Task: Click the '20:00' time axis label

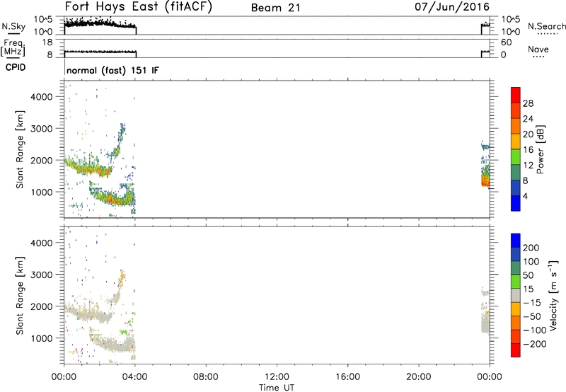Action: pos(419,377)
